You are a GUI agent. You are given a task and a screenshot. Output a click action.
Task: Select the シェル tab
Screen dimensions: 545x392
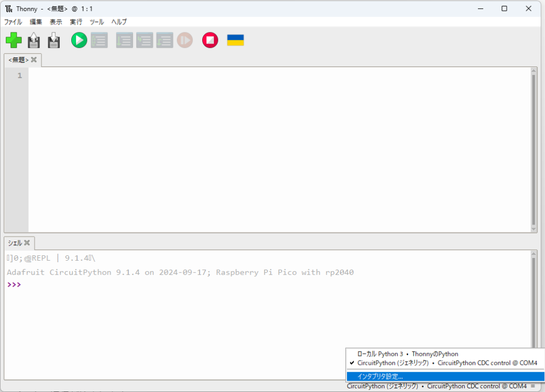click(15, 243)
